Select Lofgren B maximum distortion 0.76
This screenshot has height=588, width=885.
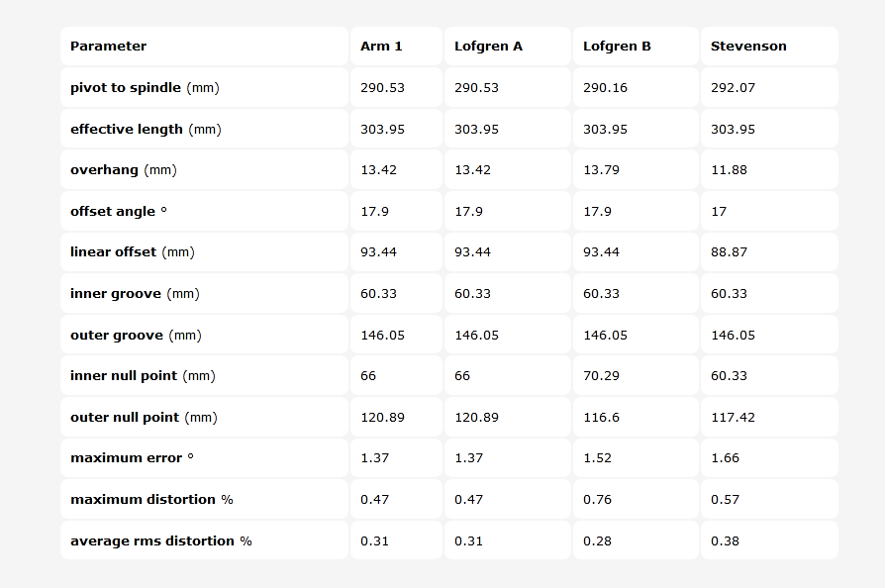click(597, 500)
